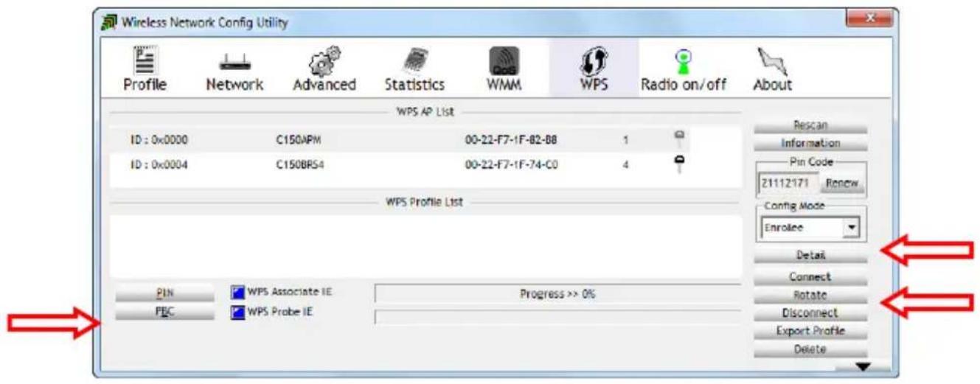Screen dimensions: 980x384
Task: Select the Network router icon
Action: coord(234,62)
